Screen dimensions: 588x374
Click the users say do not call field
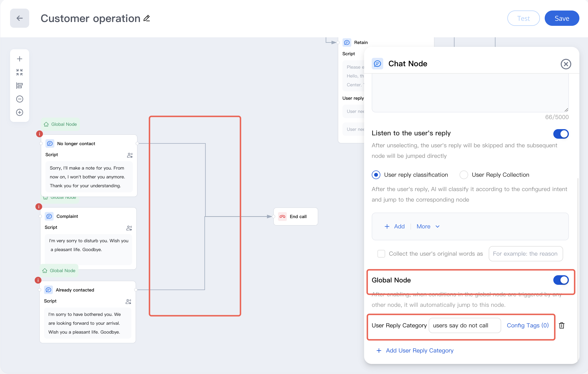pyautogui.click(x=464, y=325)
